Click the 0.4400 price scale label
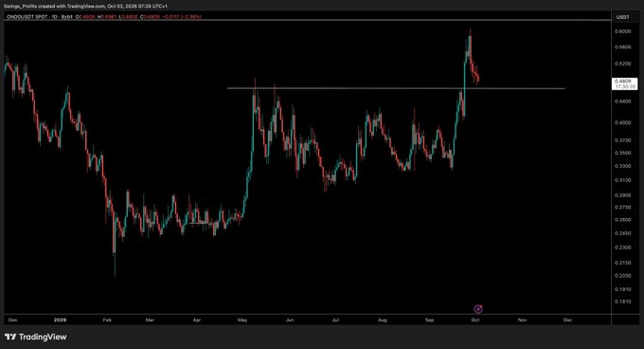The height and width of the screenshot is (349, 644). click(622, 101)
